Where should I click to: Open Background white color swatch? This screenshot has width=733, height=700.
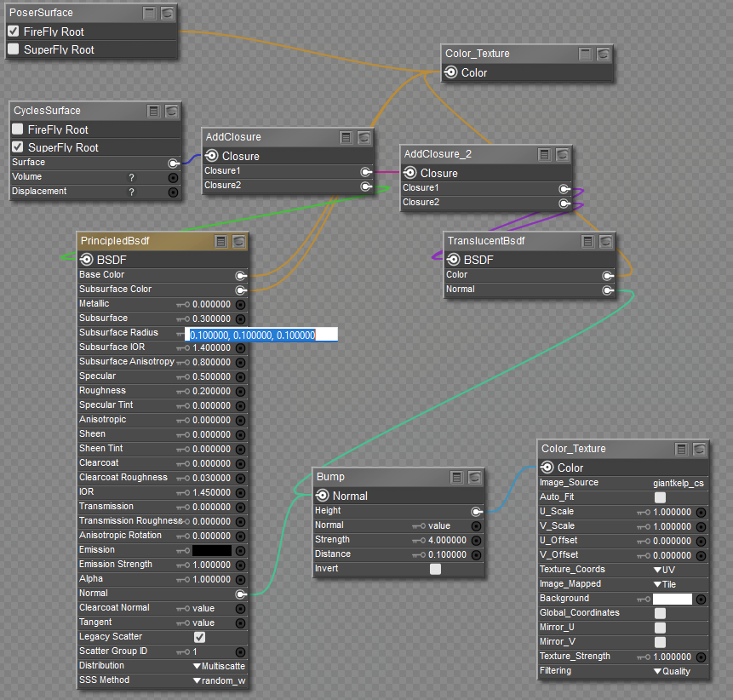673,599
